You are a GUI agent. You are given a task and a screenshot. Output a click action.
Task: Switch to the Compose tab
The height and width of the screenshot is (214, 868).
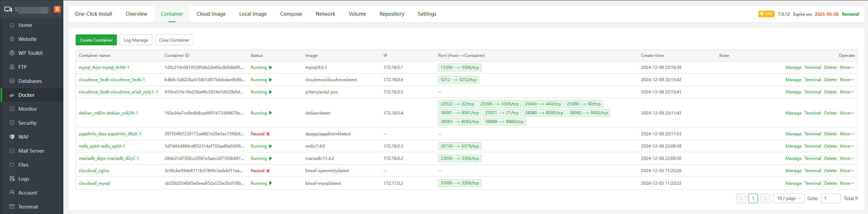pos(291,14)
